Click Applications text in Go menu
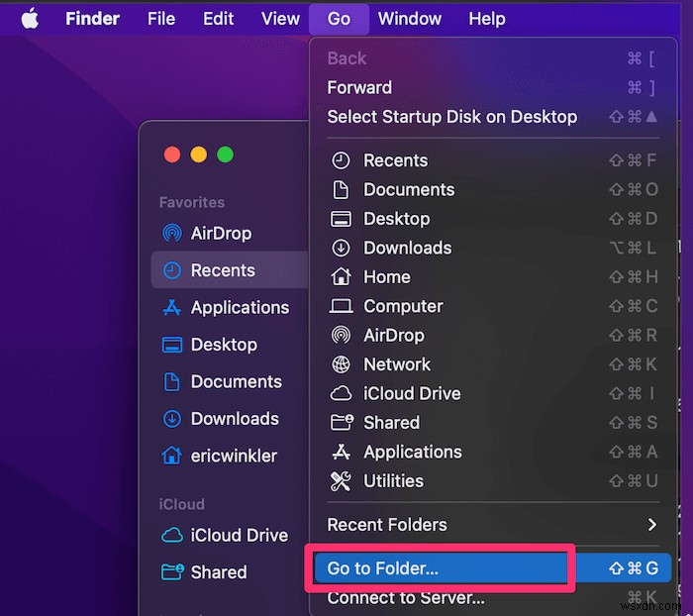This screenshot has height=616, width=693. (413, 452)
